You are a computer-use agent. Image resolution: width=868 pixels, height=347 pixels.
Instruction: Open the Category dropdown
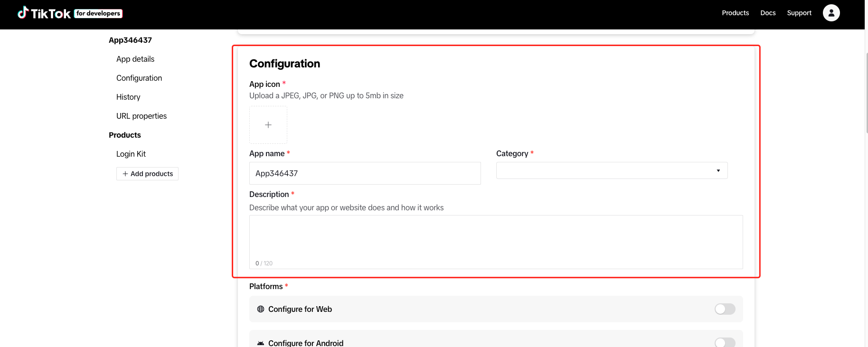coord(612,170)
